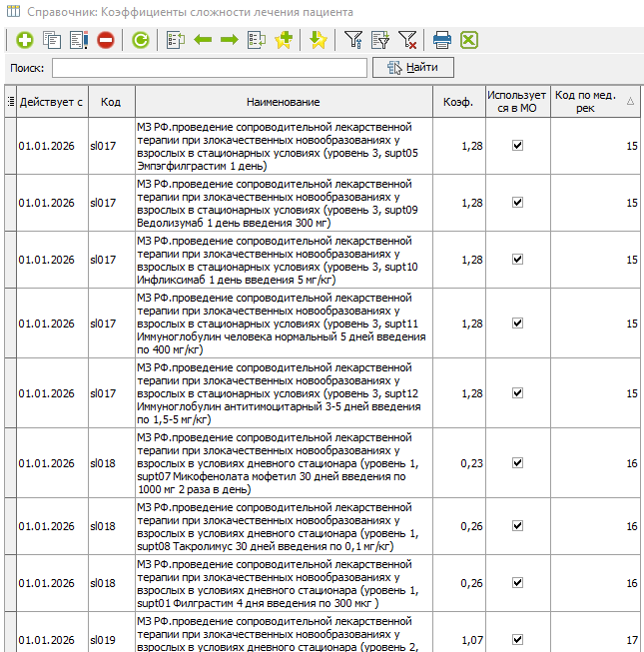Click date '01.01.2026' in Эмпэгфилграстим row
The width and height of the screenshot is (644, 652).
(46, 146)
